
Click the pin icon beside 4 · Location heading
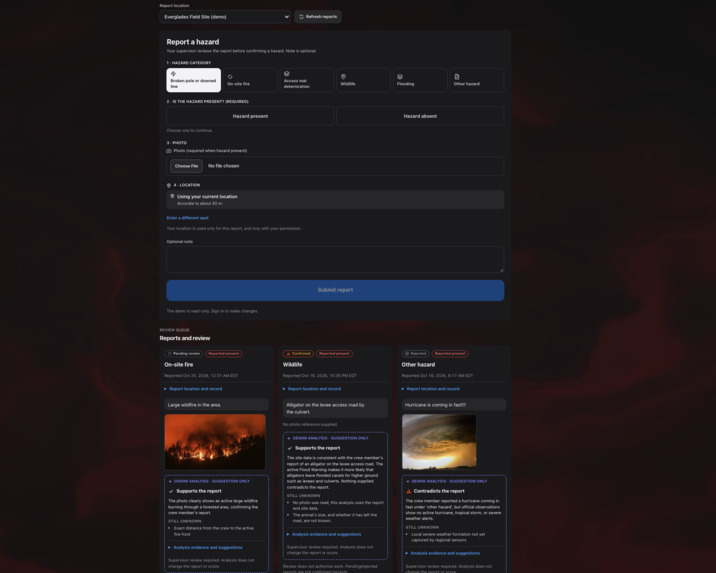(169, 185)
